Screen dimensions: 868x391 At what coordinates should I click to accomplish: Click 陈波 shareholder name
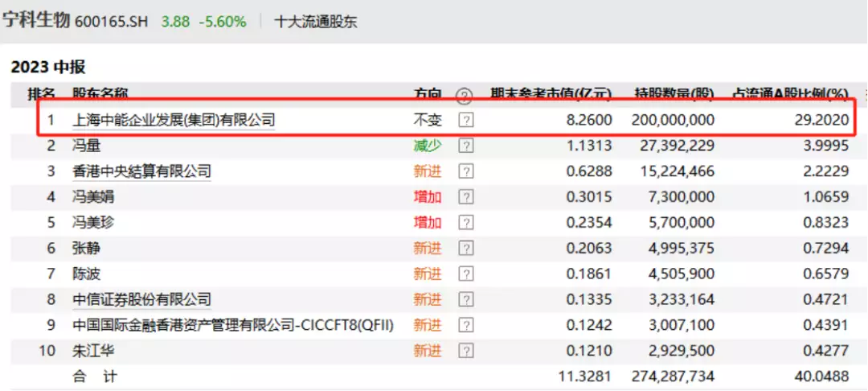coord(86,274)
